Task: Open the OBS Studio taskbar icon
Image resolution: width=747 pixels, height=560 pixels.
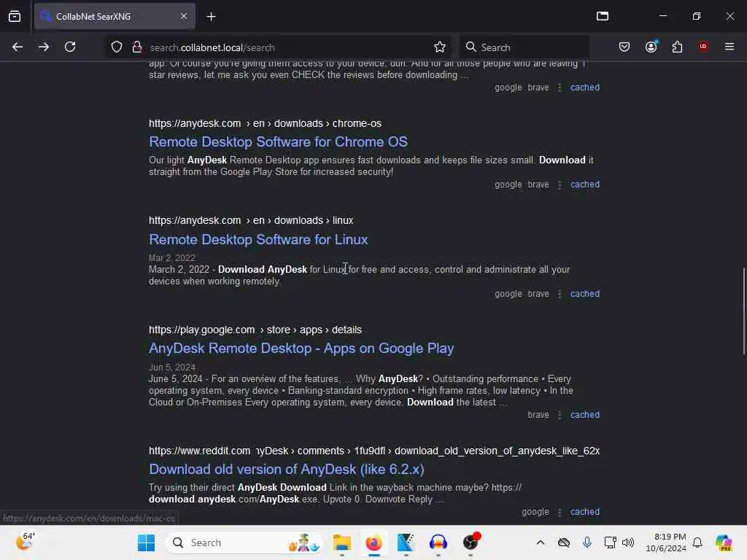Action: [471, 542]
